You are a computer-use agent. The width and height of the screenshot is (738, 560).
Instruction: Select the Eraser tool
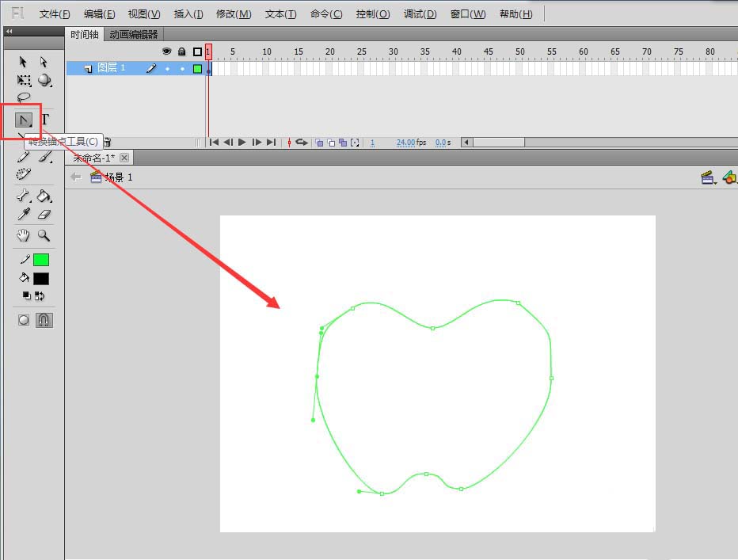tap(44, 215)
